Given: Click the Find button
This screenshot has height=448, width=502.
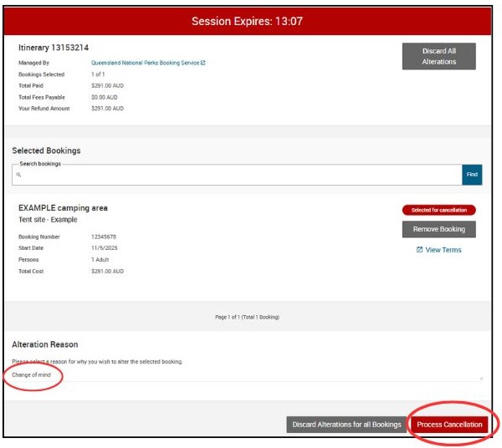Looking at the screenshot, I should [472, 175].
